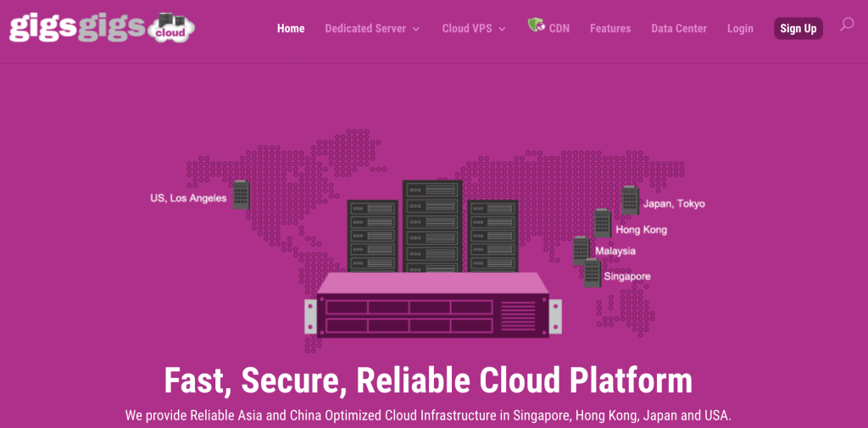Click the green CDN shield icon
Viewport: 868px width, 428px height.
click(536, 25)
